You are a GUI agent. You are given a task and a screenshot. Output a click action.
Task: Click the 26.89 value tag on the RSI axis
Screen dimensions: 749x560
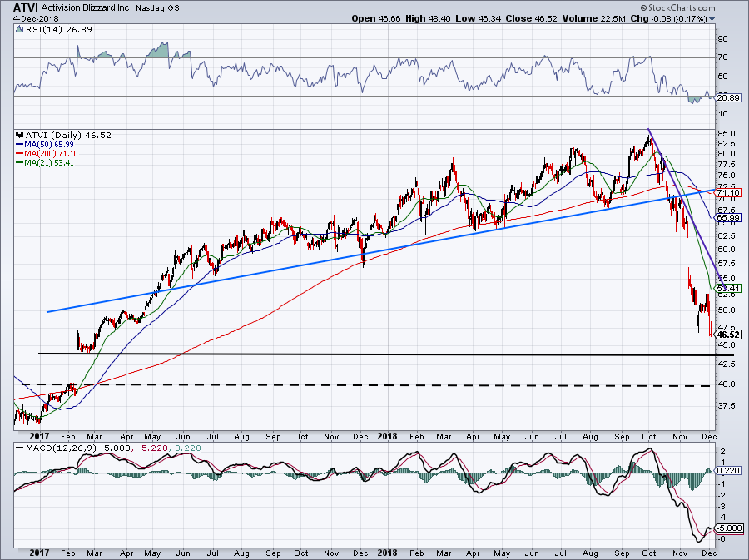coord(729,98)
